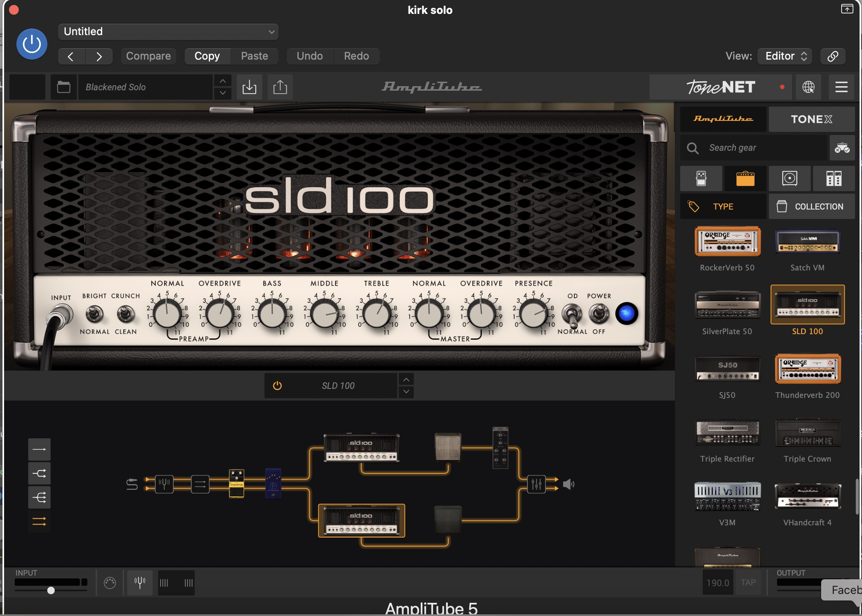The image size is (862, 616).
Task: Open the hamburger main menu
Action: [841, 87]
